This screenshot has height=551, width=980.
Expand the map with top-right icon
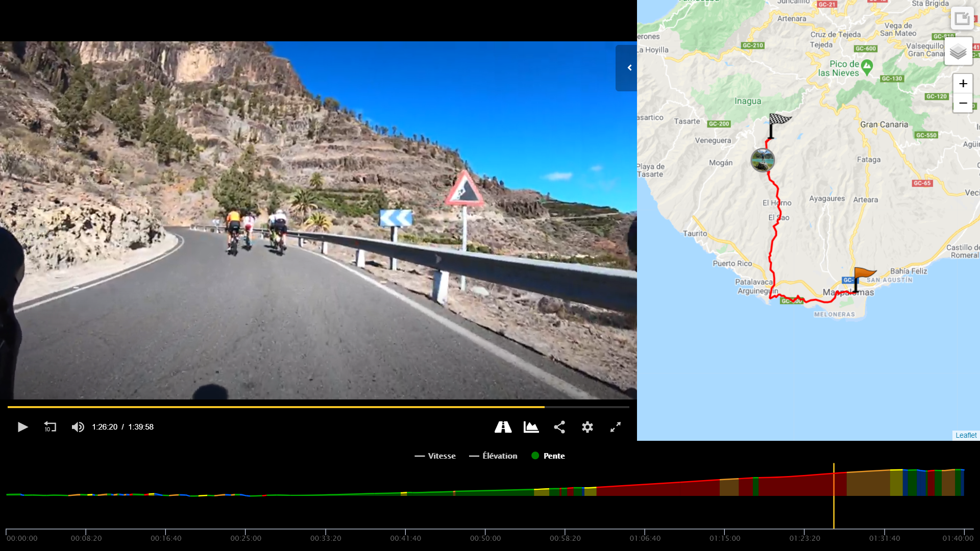(x=962, y=19)
